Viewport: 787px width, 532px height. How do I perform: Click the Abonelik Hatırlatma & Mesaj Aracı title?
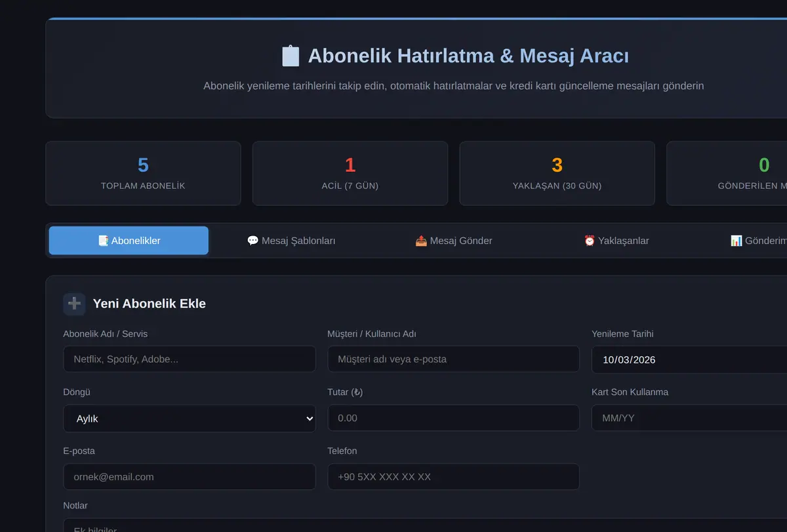coord(468,56)
